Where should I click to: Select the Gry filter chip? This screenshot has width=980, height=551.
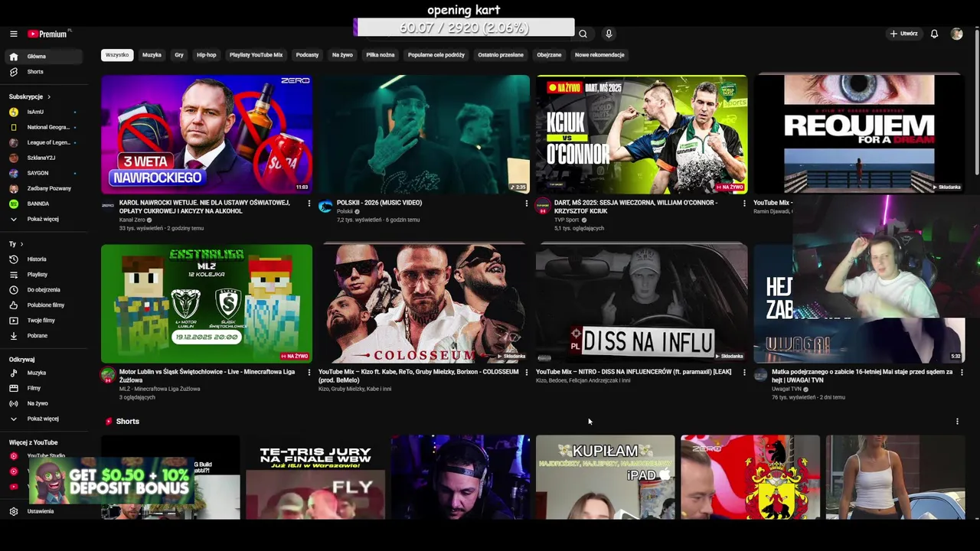179,55
